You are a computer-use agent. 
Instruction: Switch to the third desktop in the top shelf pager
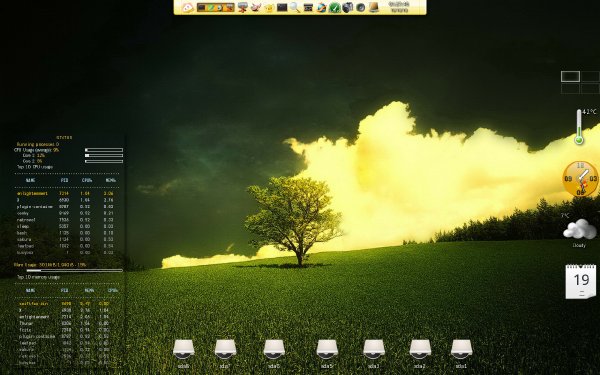(x=220, y=7)
